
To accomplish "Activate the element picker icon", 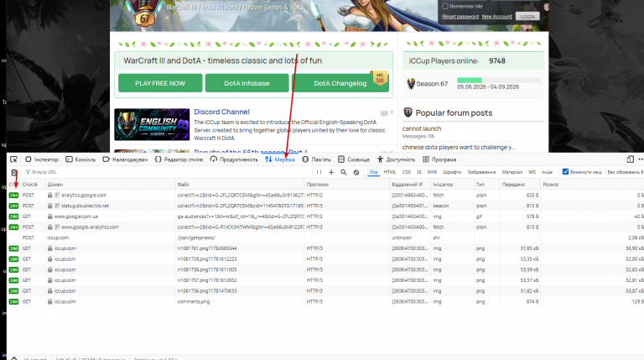I will point(13,159).
